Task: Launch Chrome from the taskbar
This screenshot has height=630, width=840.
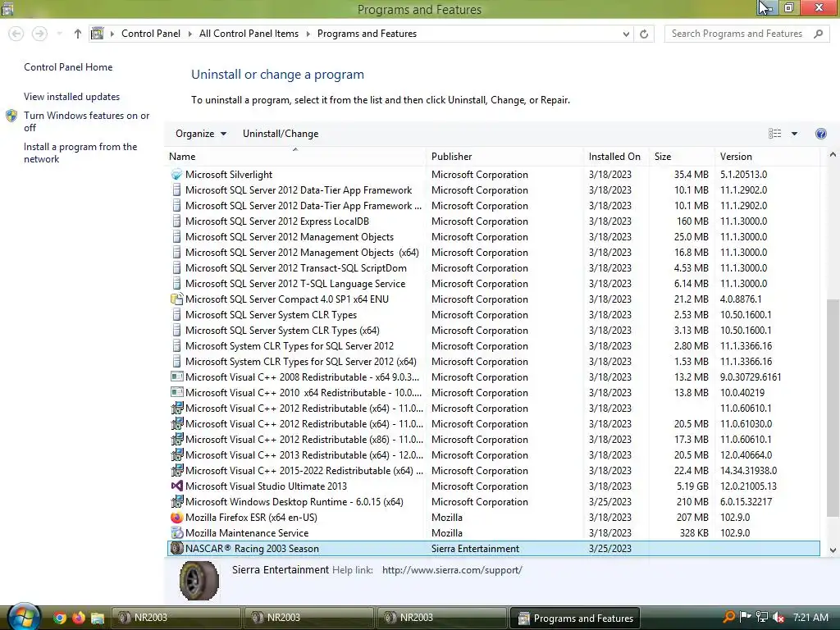Action: tap(60, 618)
